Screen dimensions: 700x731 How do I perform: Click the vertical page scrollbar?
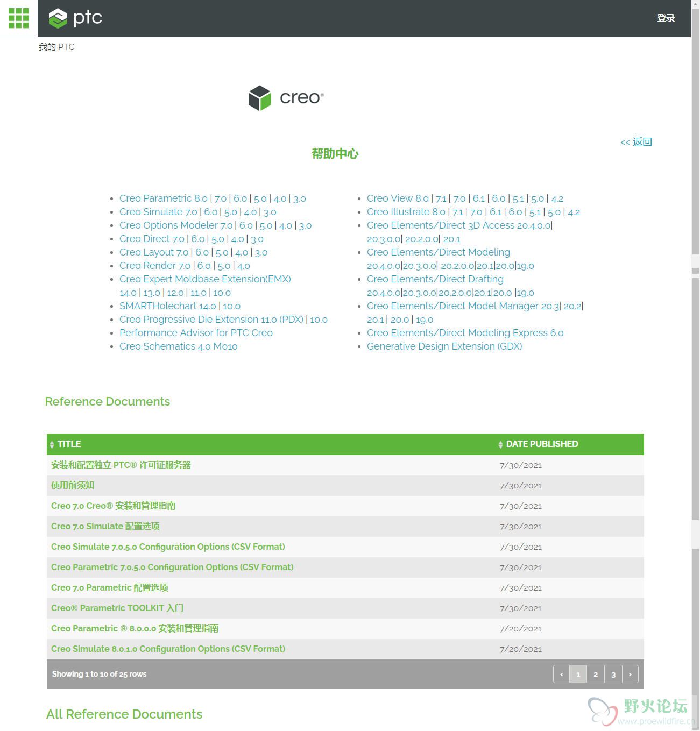(x=695, y=366)
